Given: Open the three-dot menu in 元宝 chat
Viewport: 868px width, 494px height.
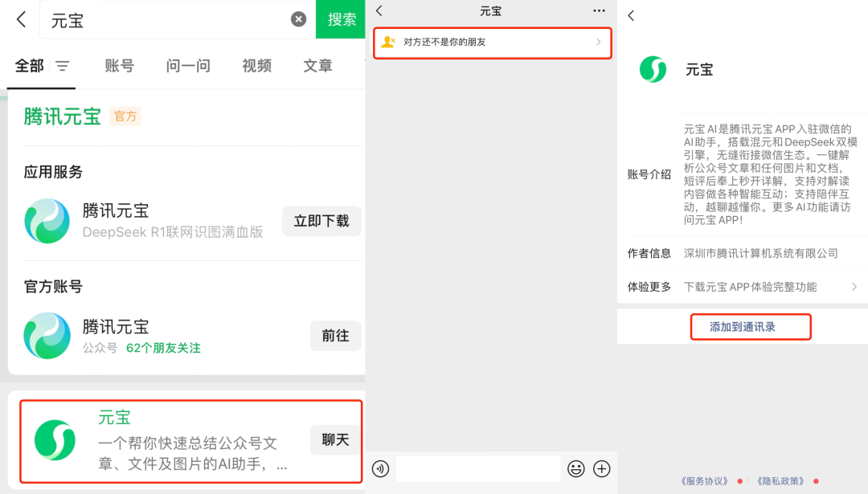Looking at the screenshot, I should point(599,10).
